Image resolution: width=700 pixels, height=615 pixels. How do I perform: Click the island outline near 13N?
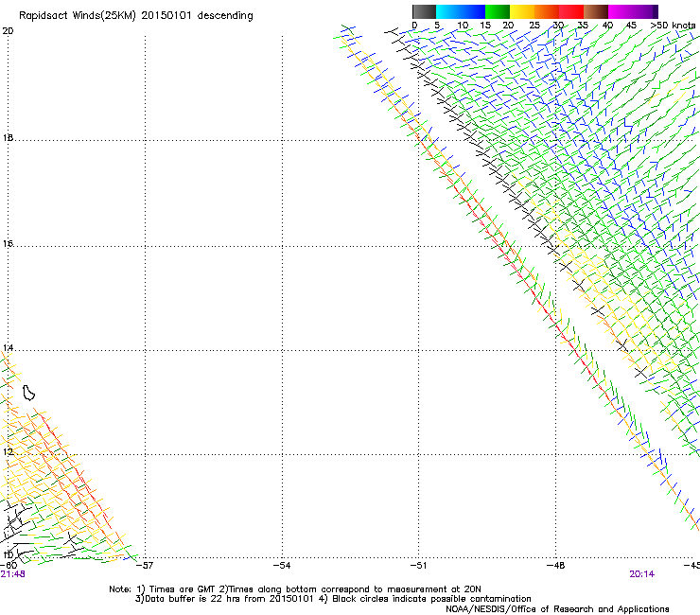click(x=28, y=393)
